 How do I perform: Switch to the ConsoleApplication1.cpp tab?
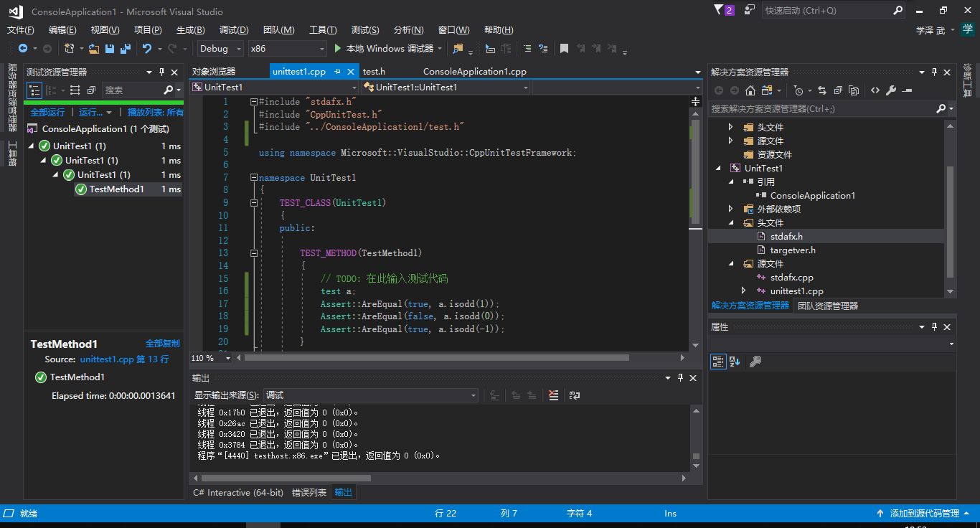point(475,72)
